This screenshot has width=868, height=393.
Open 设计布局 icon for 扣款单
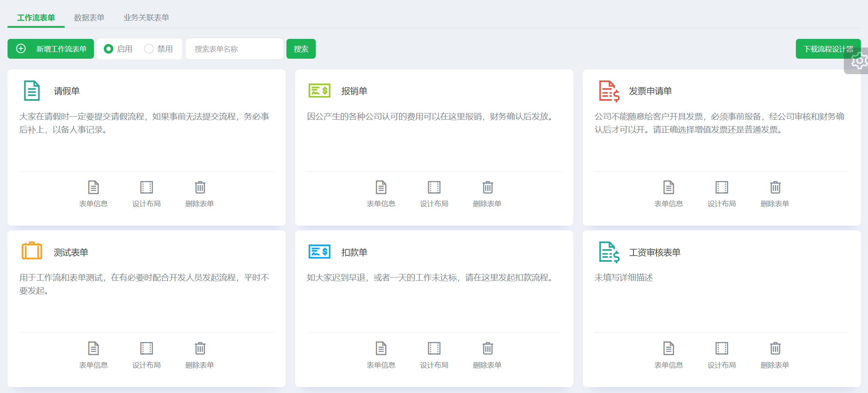[x=434, y=348]
